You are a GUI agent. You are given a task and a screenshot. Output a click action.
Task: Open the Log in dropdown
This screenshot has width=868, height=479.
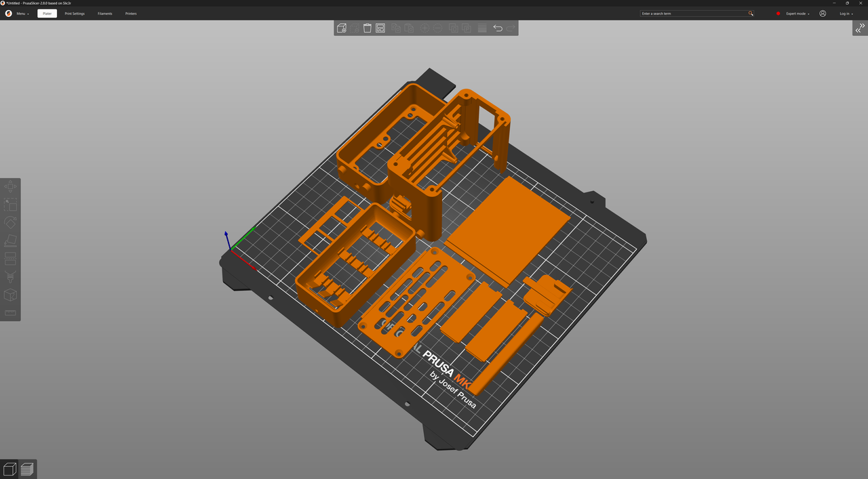click(x=846, y=14)
